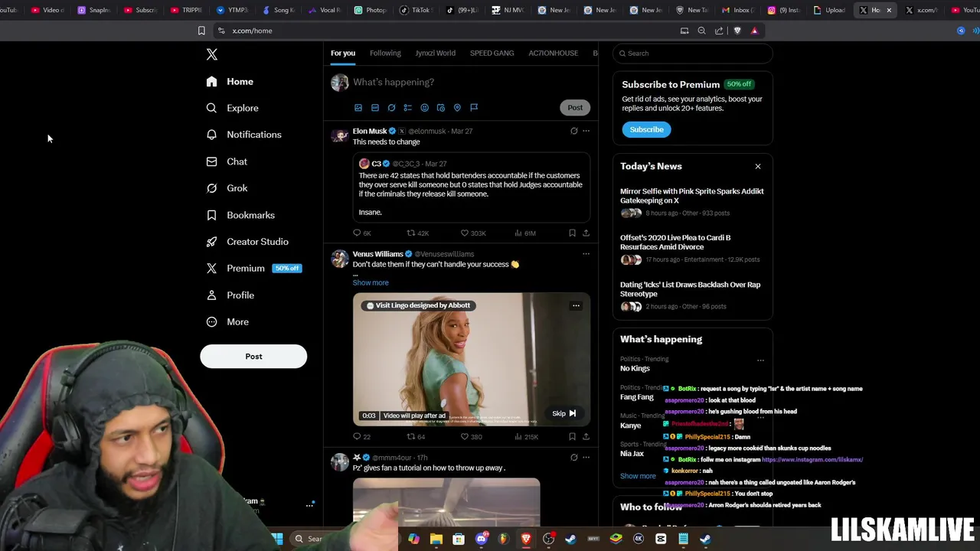Bookmark Elon Musk's post
This screenshot has height=551, width=980.
[x=572, y=233]
